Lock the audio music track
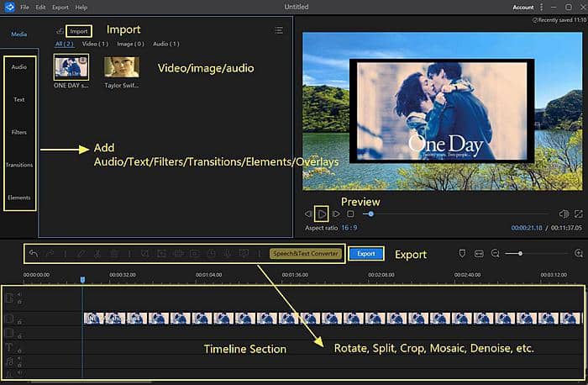 pos(19,365)
